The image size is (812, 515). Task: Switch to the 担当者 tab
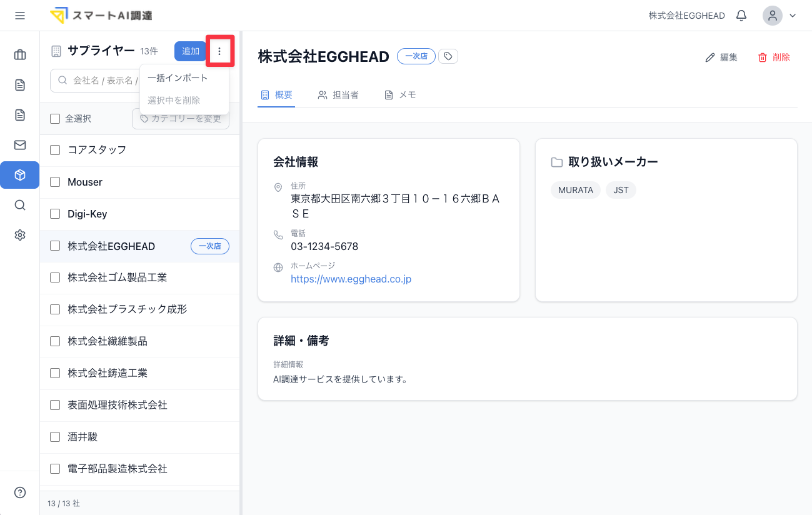[x=338, y=95]
